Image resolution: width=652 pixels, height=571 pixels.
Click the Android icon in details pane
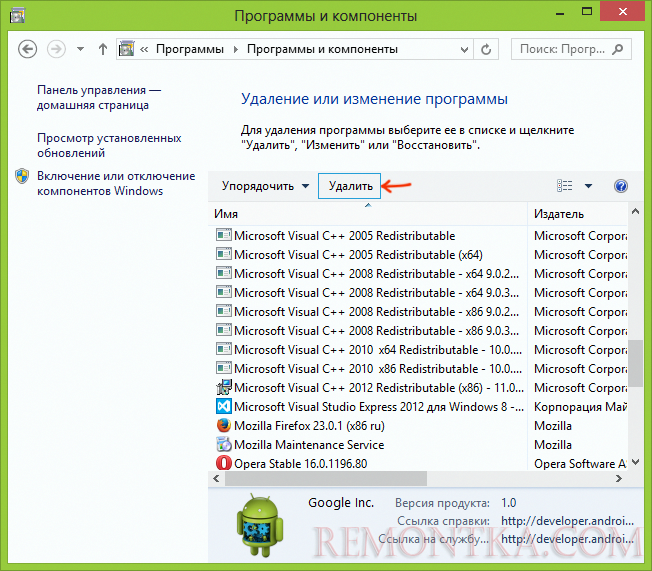(260, 525)
